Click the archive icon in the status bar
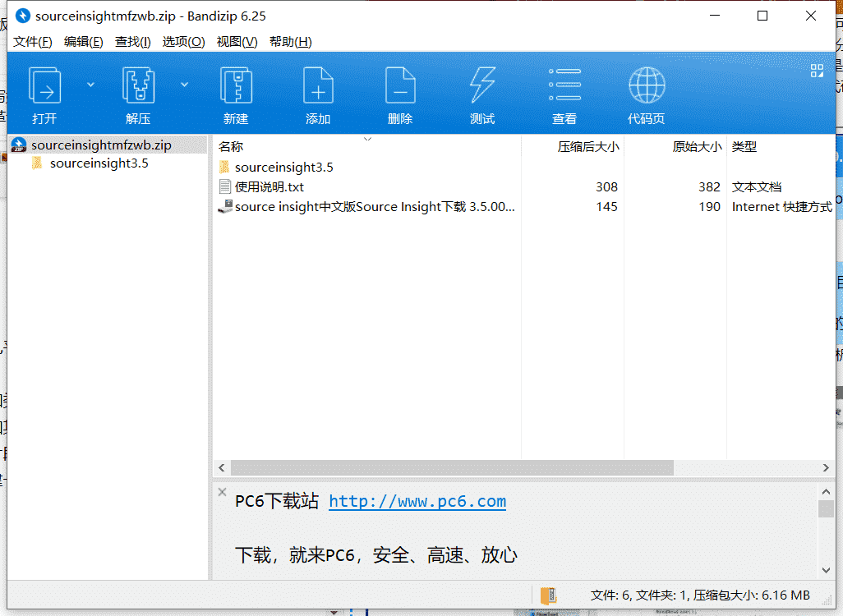Image resolution: width=843 pixels, height=616 pixels. (x=548, y=595)
